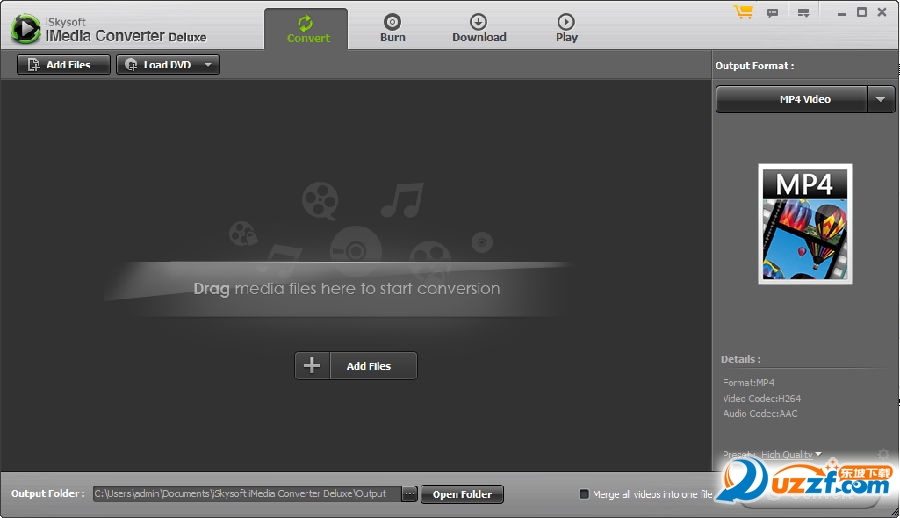This screenshot has width=900, height=518.
Task: Browse output folder with ellipsis button
Action: [409, 494]
